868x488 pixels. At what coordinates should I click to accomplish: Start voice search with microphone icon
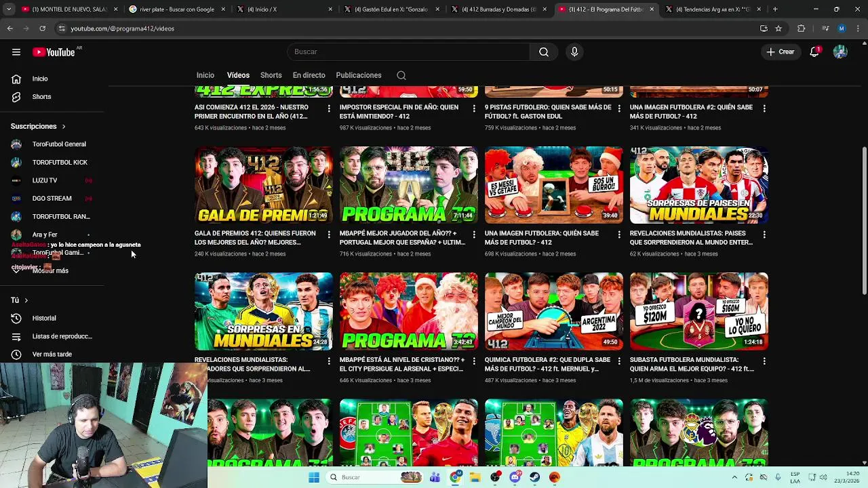tap(574, 52)
